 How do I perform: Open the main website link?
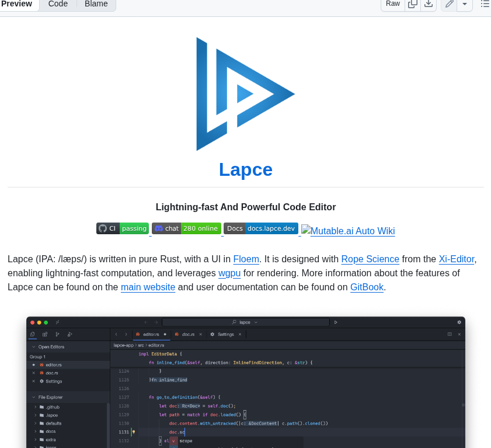148,287
